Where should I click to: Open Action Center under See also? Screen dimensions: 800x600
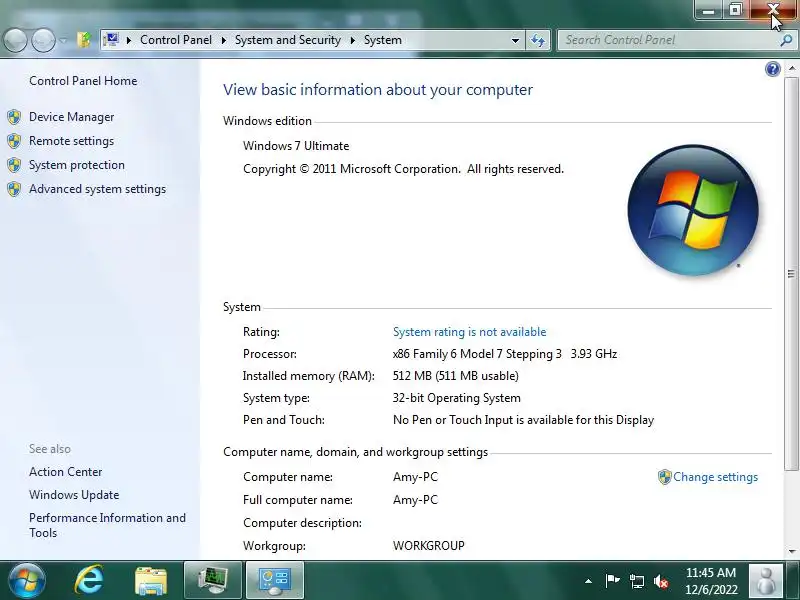[65, 472]
